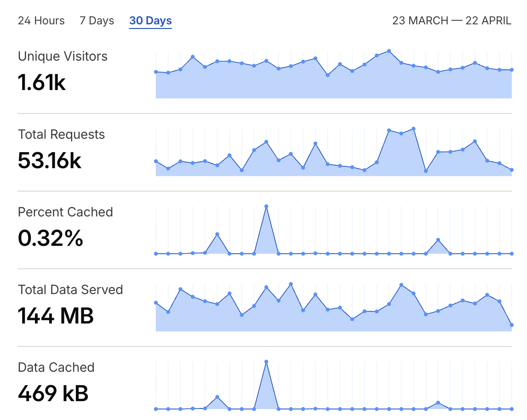Click the tallest spike in Data Cached chart
The image size is (527, 420).
[266, 362]
